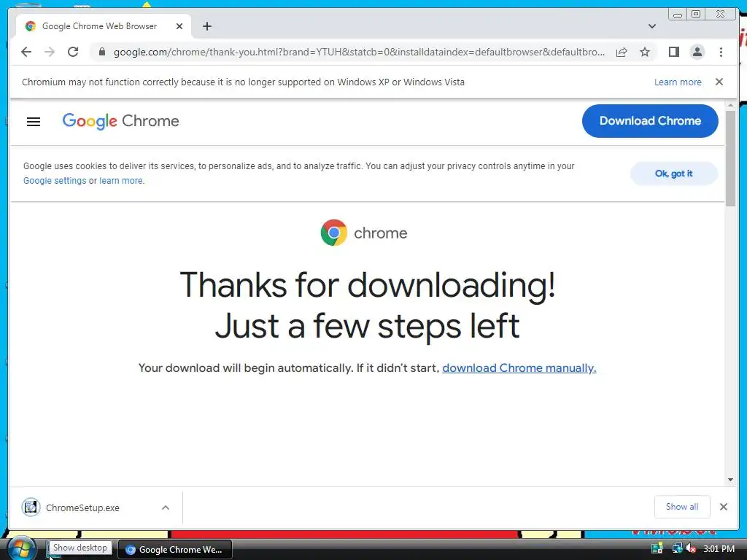This screenshot has height=560, width=747.
Task: Click the chrome logo above heading
Action: point(364,233)
